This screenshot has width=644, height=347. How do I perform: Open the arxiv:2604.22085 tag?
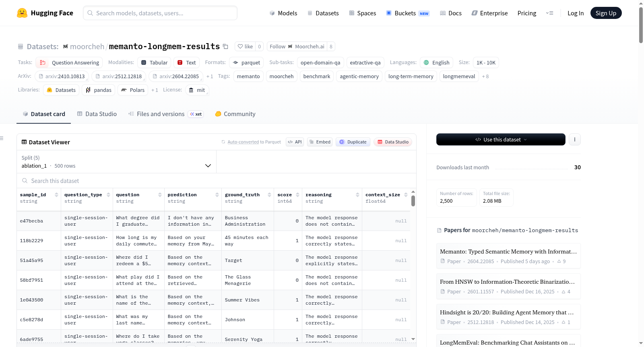coord(176,76)
